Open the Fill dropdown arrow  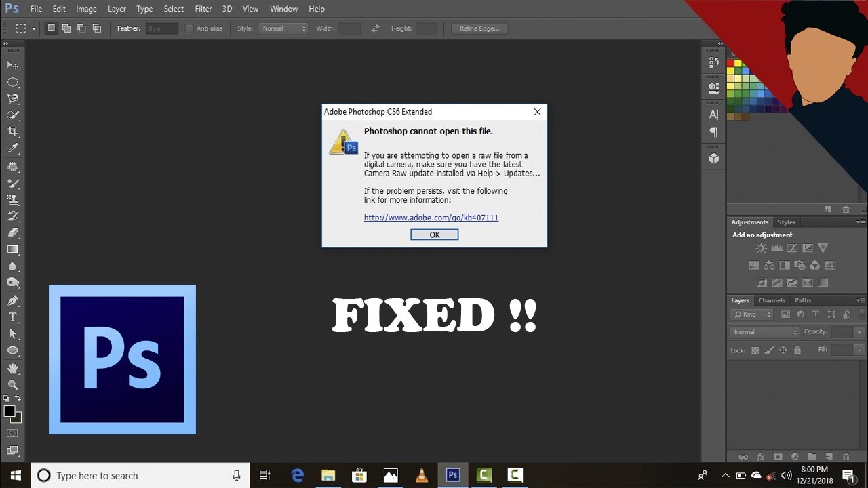coord(859,350)
